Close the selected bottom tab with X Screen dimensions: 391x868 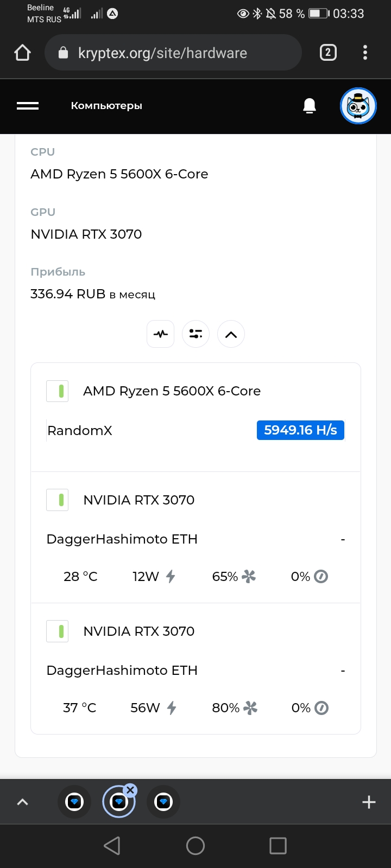tap(130, 790)
